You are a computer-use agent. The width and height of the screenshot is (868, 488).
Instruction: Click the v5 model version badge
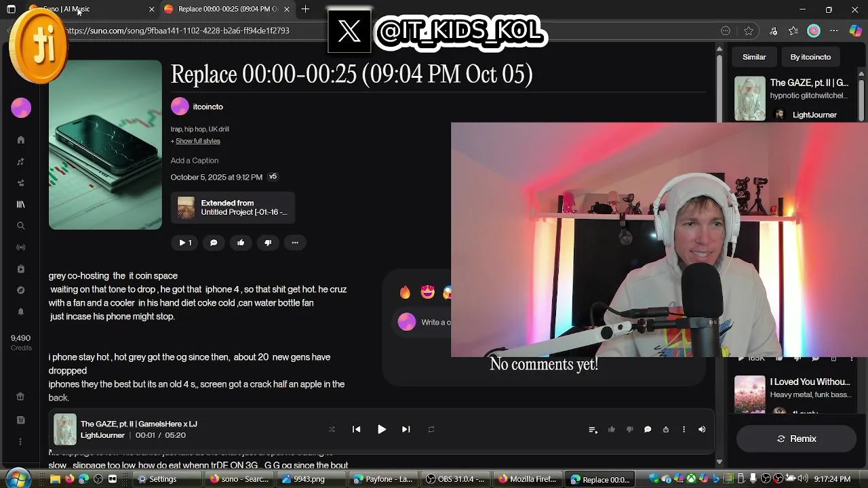[273, 177]
